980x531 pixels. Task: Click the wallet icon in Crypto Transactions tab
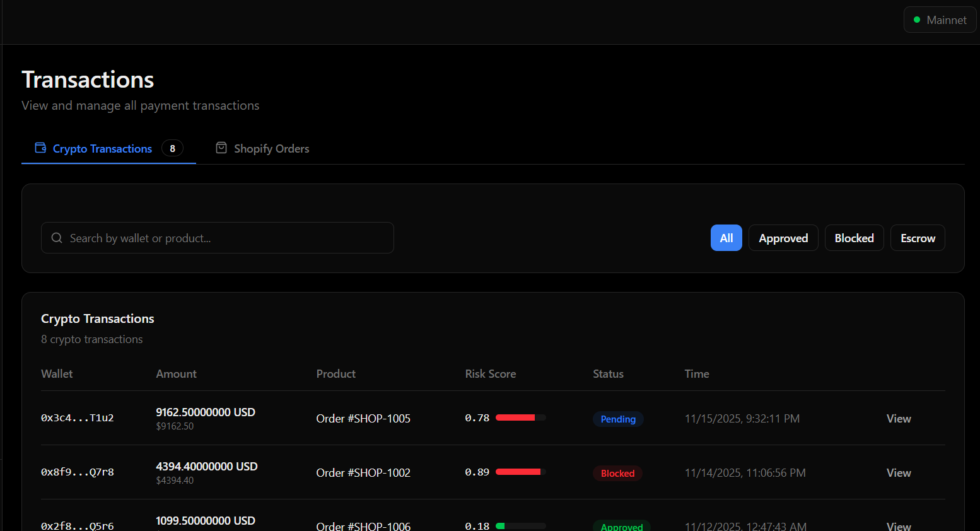coord(40,148)
